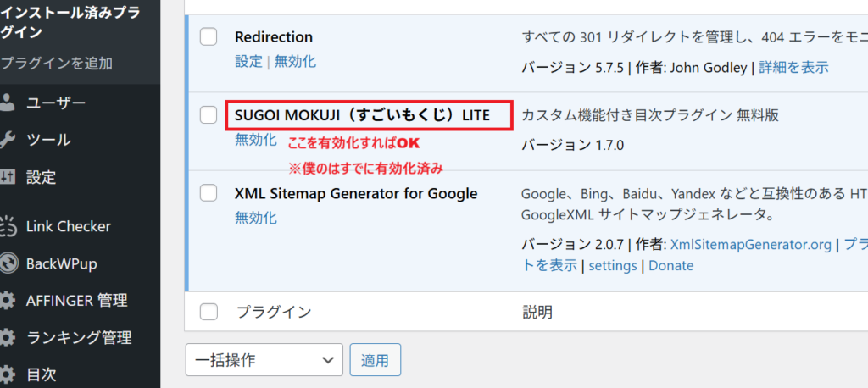
Task: Click the Link Checker icon
Action: click(8, 226)
